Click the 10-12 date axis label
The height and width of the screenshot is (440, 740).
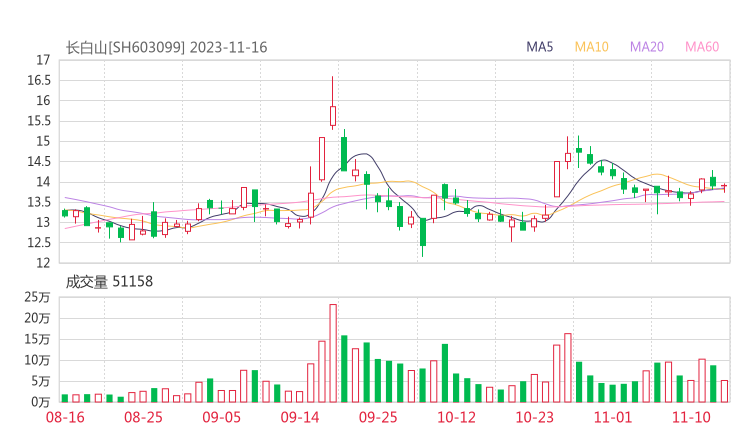[x=456, y=417]
